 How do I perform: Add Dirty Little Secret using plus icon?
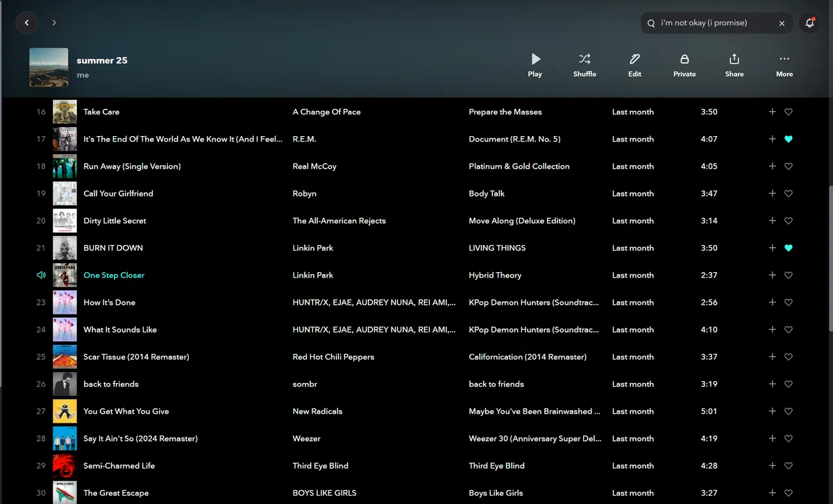coord(772,221)
